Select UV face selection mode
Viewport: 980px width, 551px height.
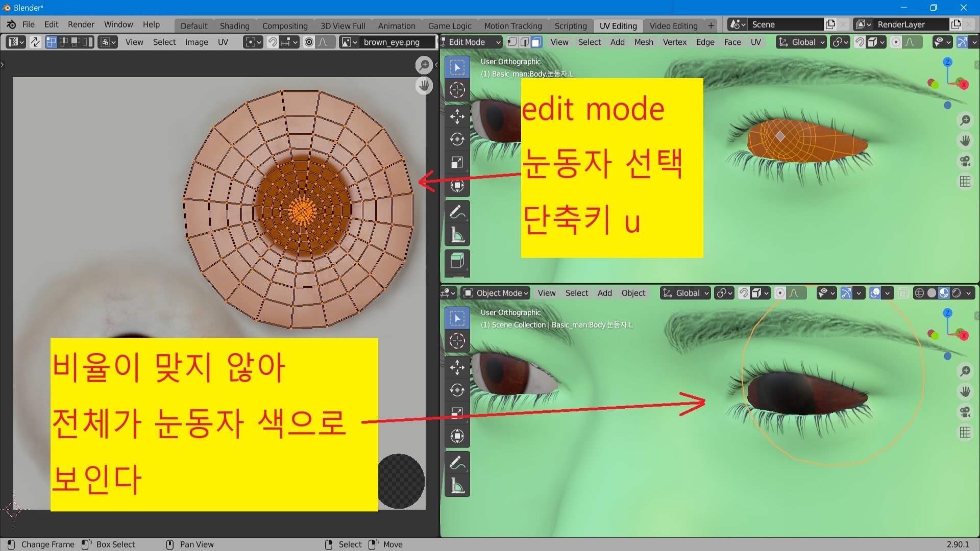tap(76, 42)
